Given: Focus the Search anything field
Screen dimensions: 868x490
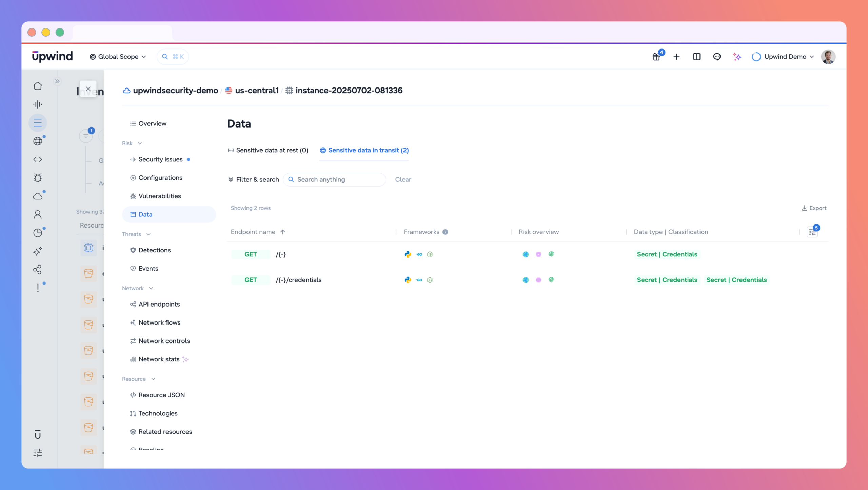Looking at the screenshot, I should [334, 179].
